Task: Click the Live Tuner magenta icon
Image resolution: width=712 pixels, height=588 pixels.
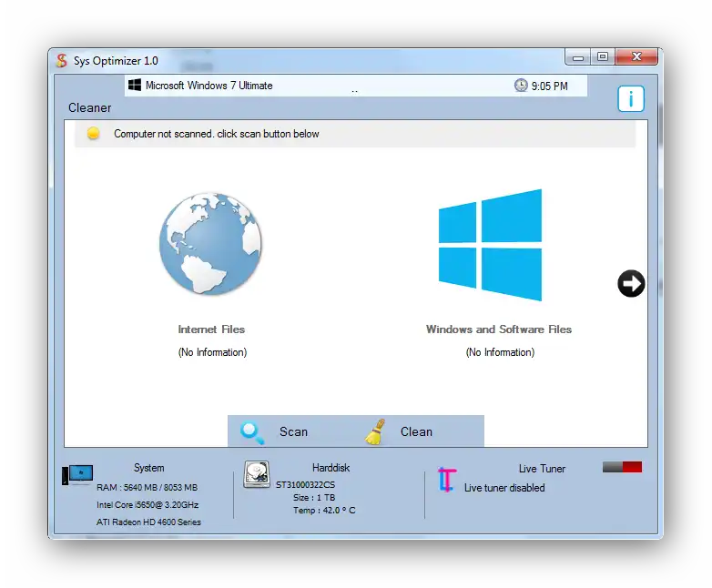Action: pyautogui.click(x=446, y=480)
